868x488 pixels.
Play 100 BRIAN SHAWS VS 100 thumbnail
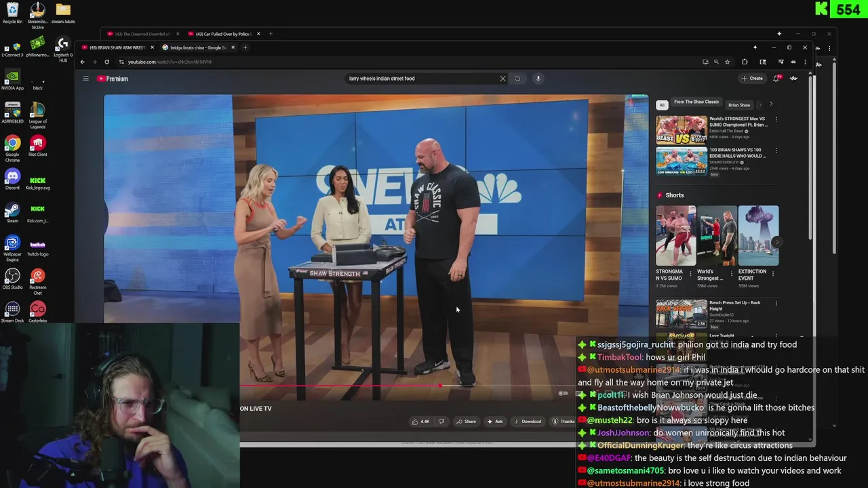point(682,161)
